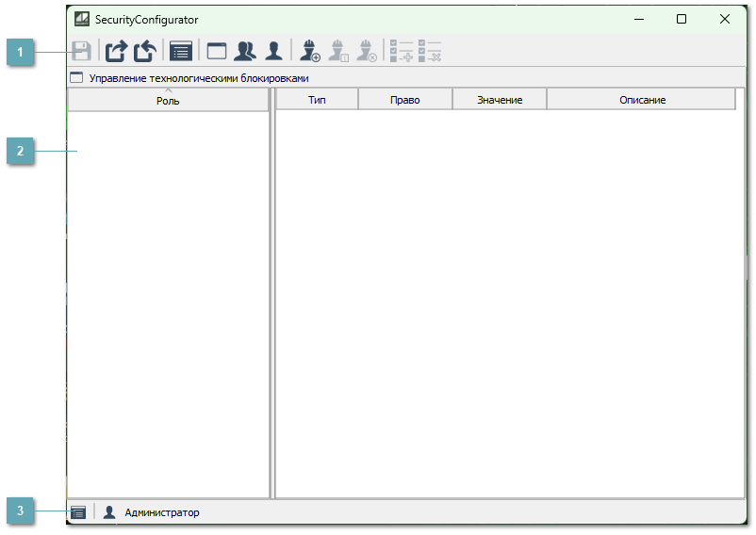Click the delete role worker icon
The height and width of the screenshot is (535, 756).
click(x=366, y=51)
